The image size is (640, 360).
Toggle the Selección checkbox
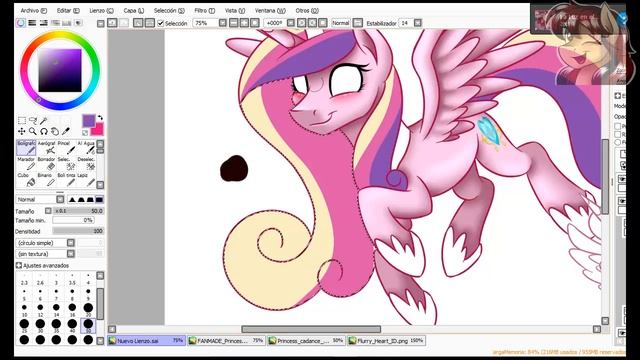[161, 23]
